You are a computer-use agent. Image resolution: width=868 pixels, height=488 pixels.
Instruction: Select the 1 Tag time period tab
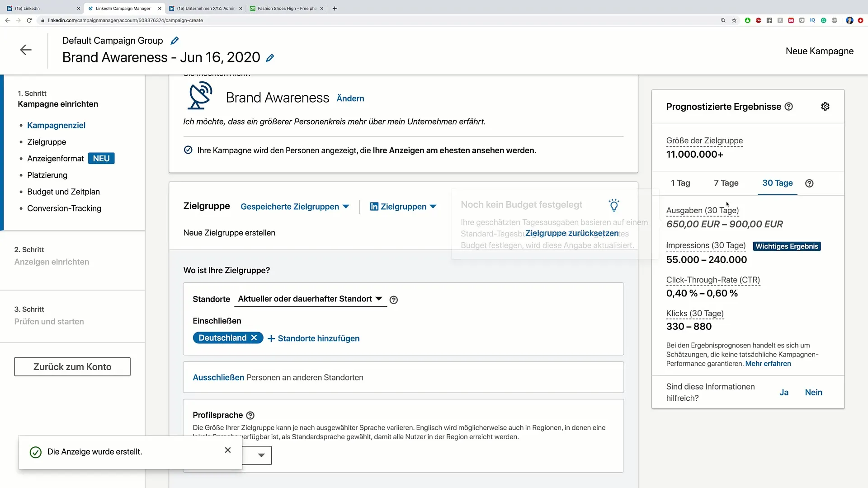point(680,183)
